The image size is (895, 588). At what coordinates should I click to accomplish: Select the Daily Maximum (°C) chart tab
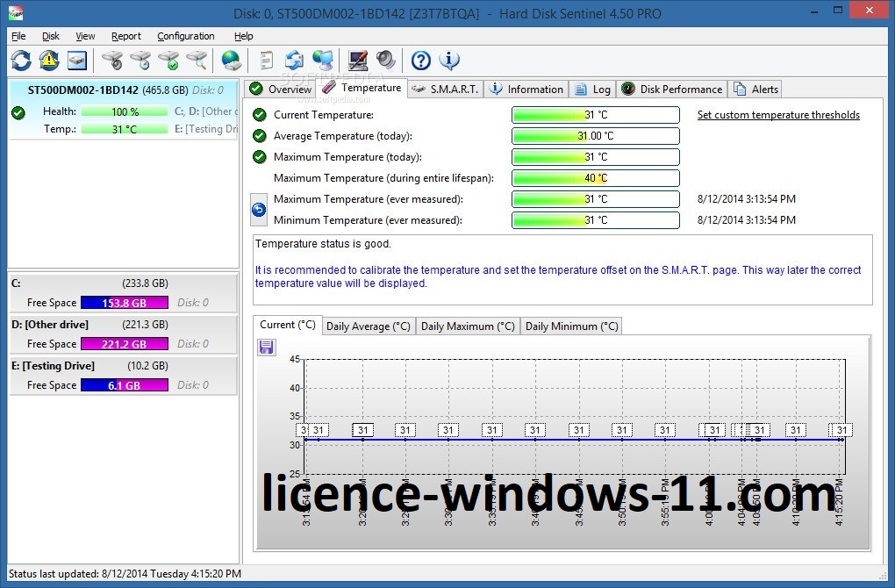click(468, 326)
